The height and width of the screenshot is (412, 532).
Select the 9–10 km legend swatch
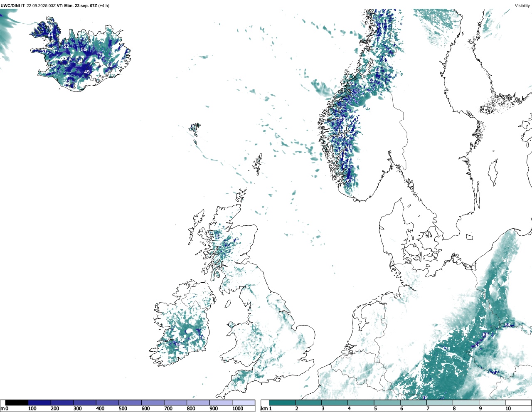pos(492,403)
